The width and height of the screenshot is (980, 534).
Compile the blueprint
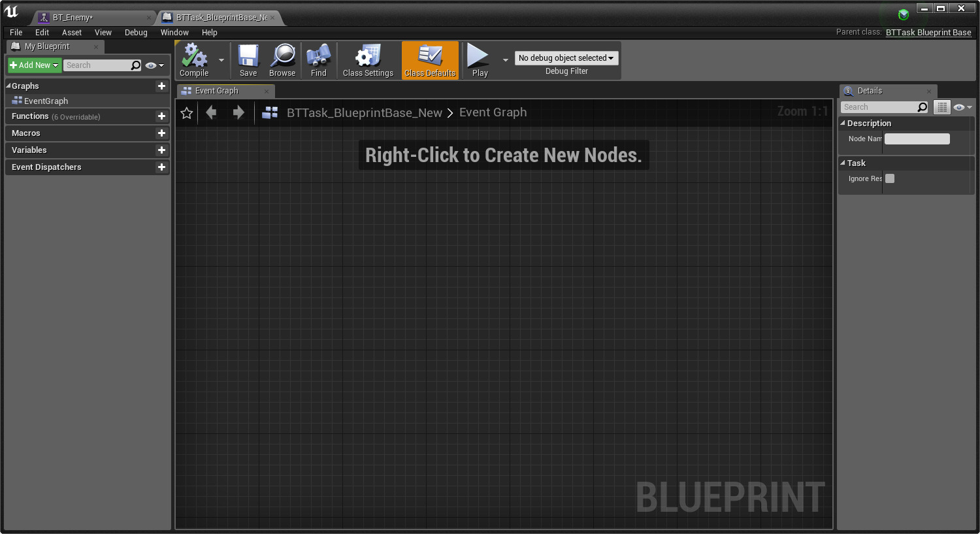[x=193, y=60]
